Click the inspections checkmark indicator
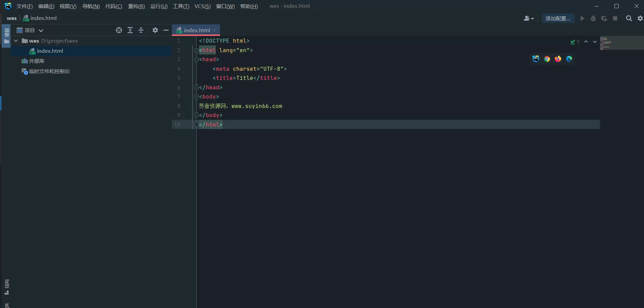Screen dimensions: 644x308 pyautogui.click(x=573, y=42)
